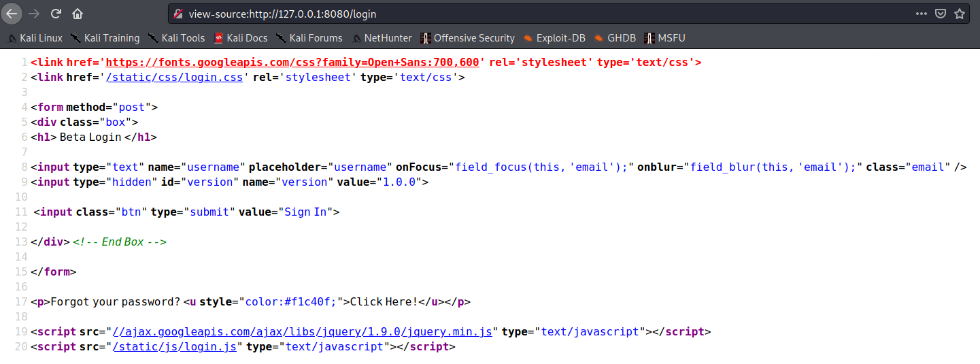Open the Kali Training bookmark
980x364 pixels.
(x=105, y=38)
